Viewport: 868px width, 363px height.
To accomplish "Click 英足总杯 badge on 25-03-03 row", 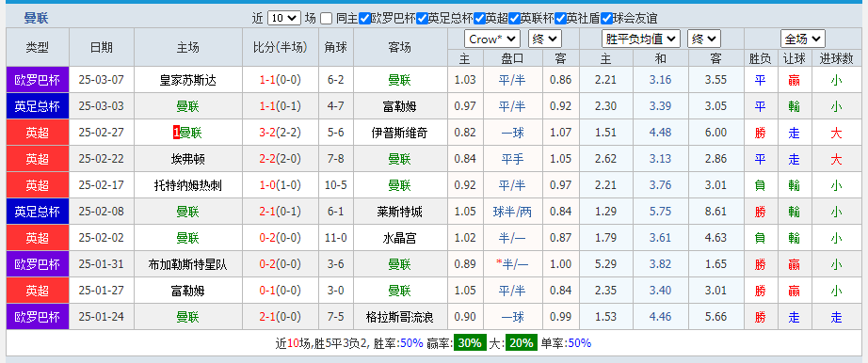I will click(38, 106).
